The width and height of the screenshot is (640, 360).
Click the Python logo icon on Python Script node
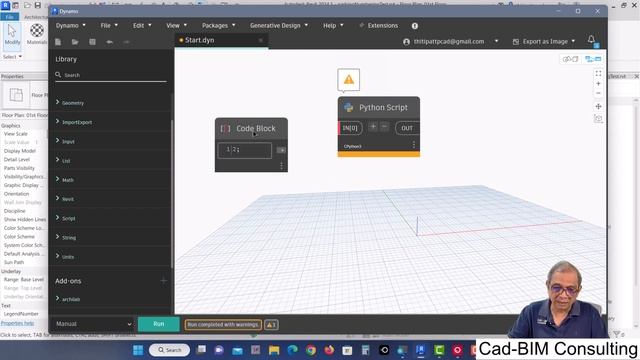tap(349, 107)
